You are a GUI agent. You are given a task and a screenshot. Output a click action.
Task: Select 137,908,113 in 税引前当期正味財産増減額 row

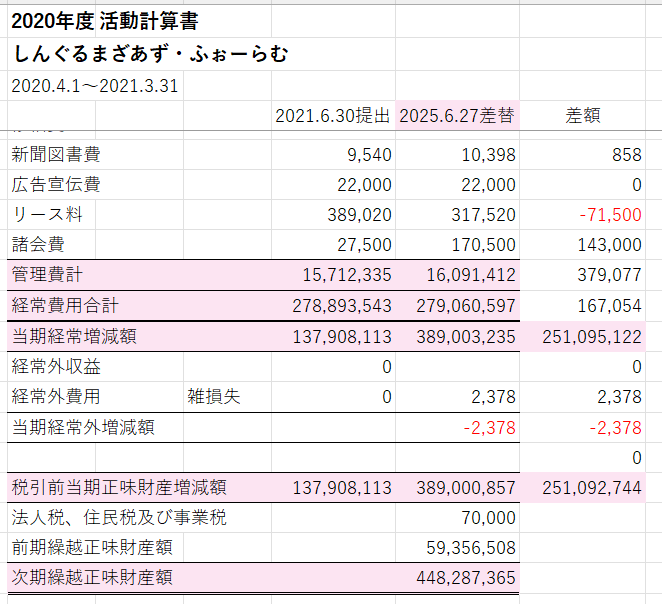[x=342, y=488]
